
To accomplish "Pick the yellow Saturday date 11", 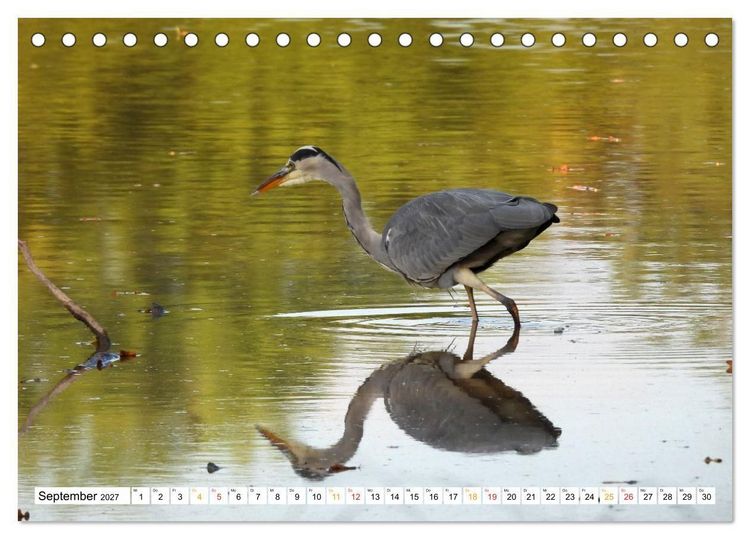I will [336, 496].
